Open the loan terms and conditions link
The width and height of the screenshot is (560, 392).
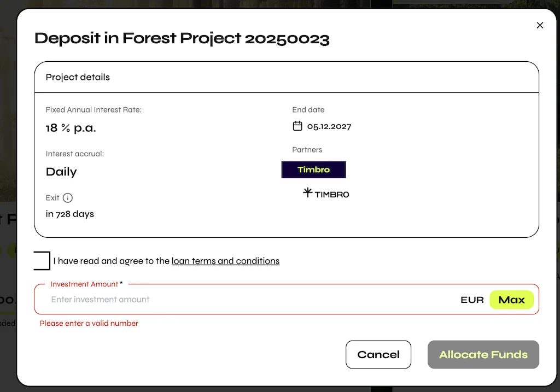tap(225, 261)
